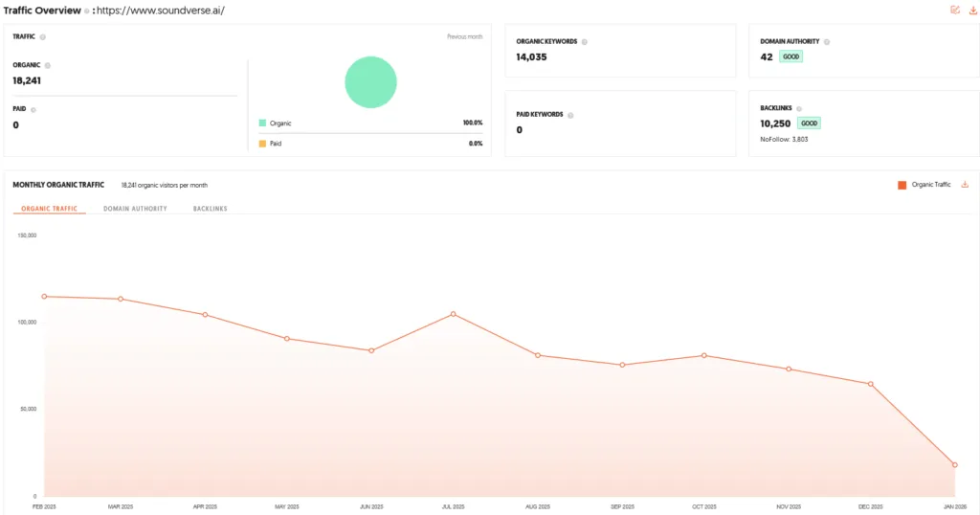The image size is (980, 515).
Task: Click the Traffic Overview title text
Action: (42, 11)
